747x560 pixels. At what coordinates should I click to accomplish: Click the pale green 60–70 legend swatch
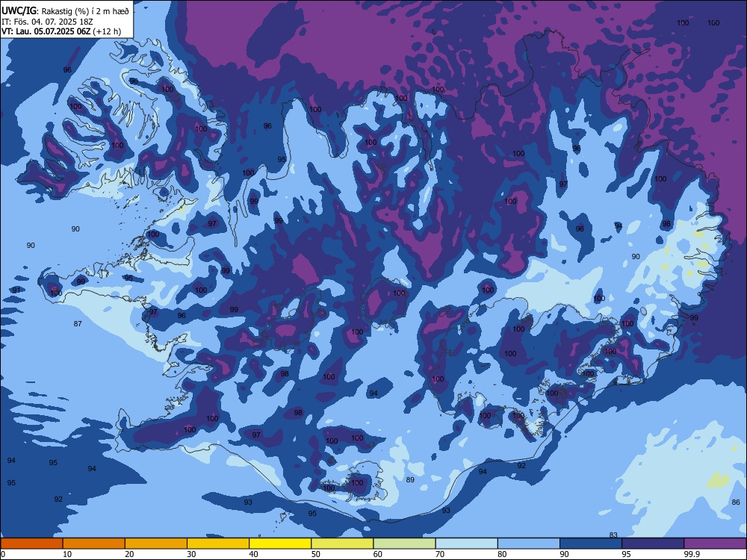pyautogui.click(x=404, y=544)
